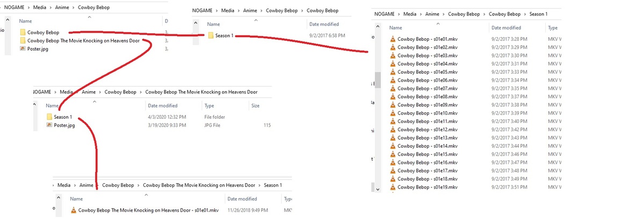Viewport: 644px width, 224px height.
Task: Sort by Type column in the movie folder window
Action: [209, 106]
